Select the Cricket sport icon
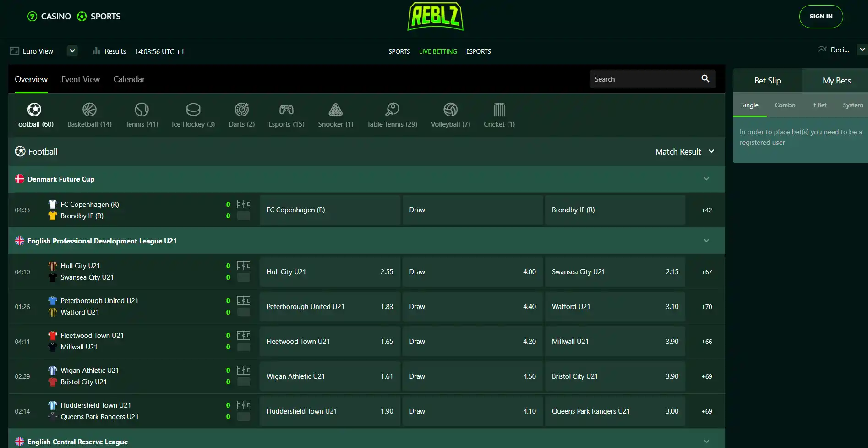The image size is (868, 448). pos(499,110)
